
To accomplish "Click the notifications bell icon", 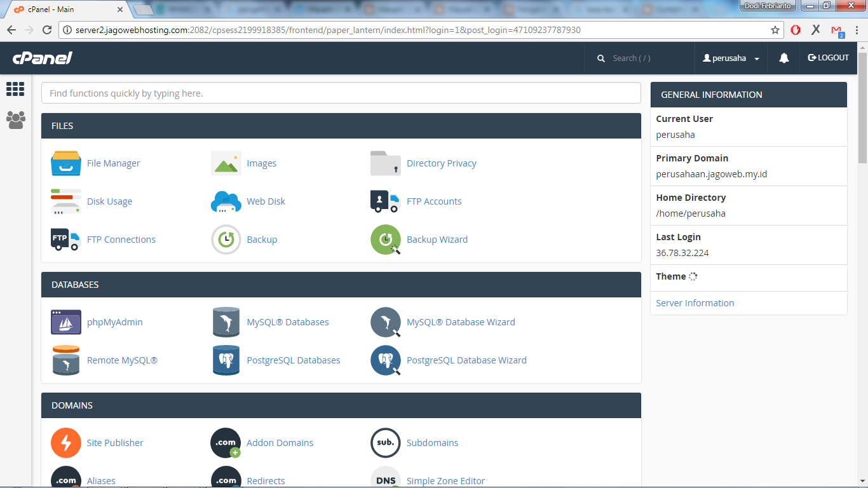I will coord(783,58).
